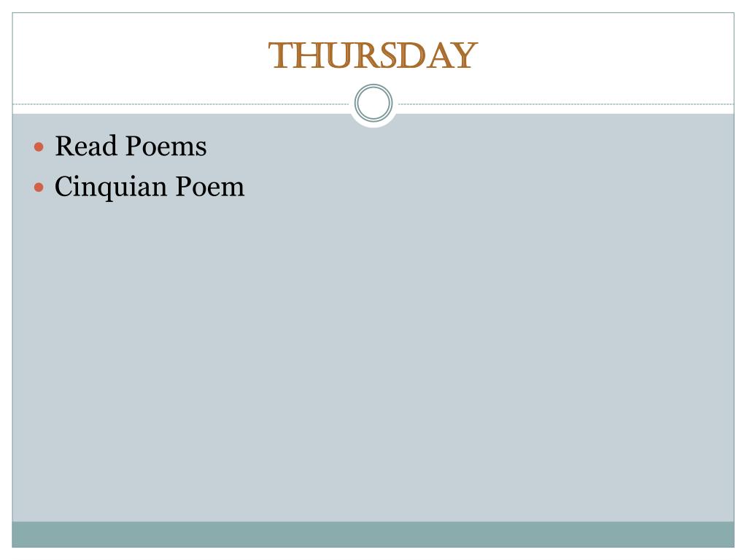This screenshot has width=747, height=560.
Task: Click the orange bullet beside Read Poems
Action: tap(39, 147)
